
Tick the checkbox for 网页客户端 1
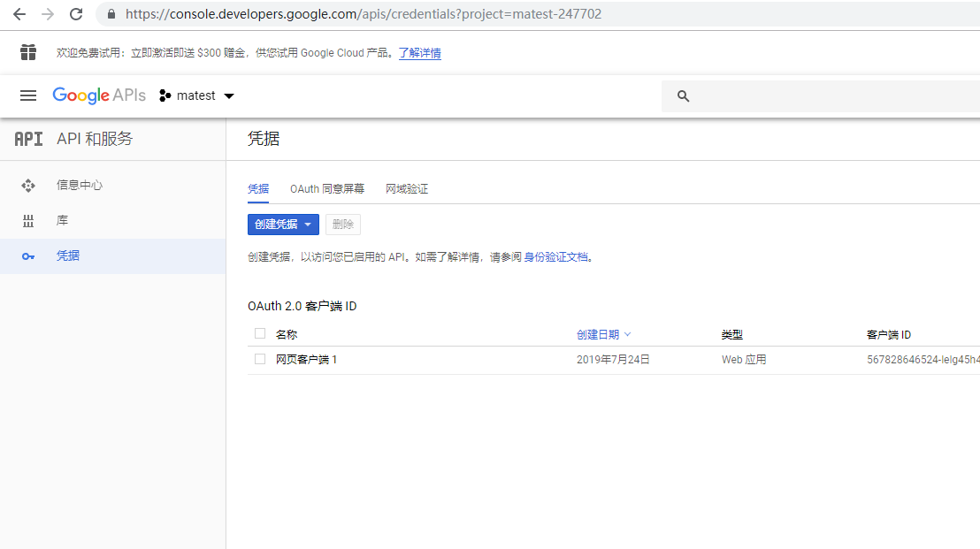pos(260,359)
